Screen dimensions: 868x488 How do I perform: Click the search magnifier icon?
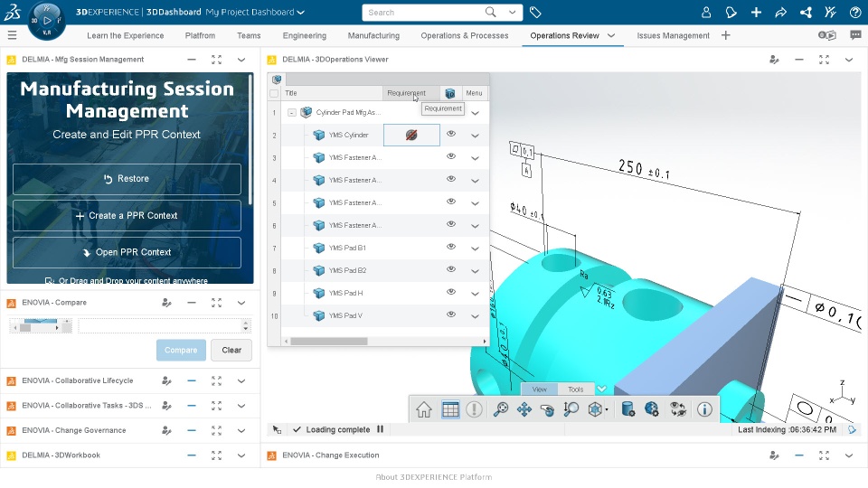click(490, 12)
